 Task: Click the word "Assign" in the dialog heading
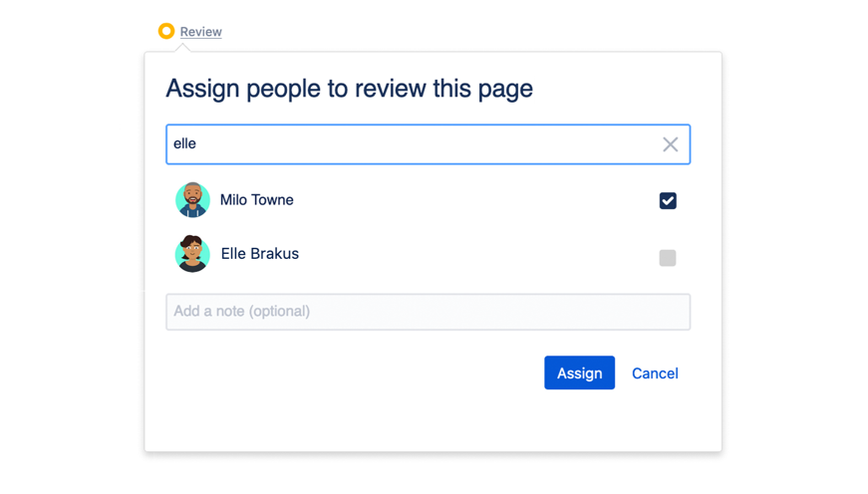click(203, 89)
